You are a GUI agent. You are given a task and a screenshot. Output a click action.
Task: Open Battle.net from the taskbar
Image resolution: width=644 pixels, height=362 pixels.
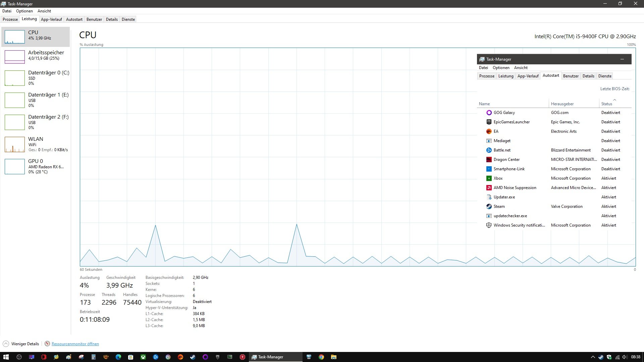[x=156, y=357]
